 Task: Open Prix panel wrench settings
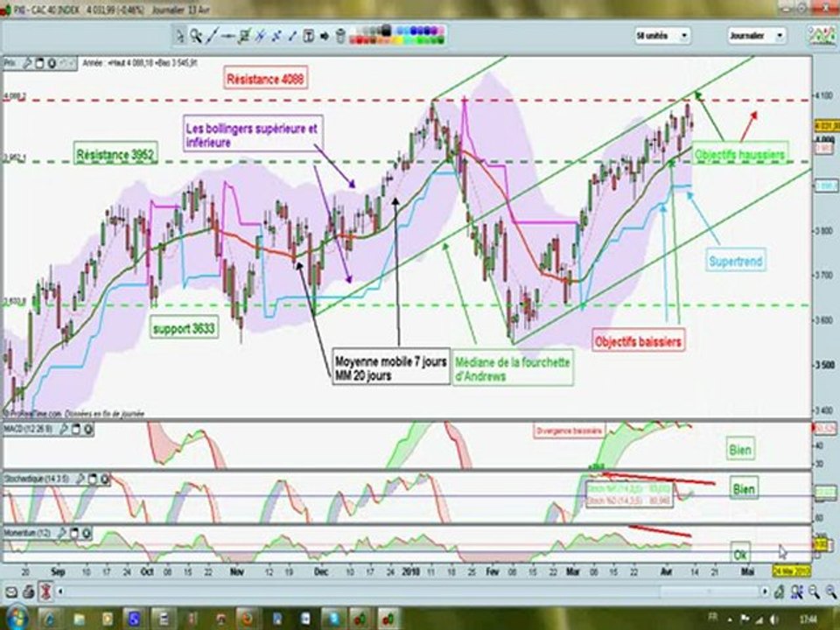pyautogui.click(x=27, y=63)
